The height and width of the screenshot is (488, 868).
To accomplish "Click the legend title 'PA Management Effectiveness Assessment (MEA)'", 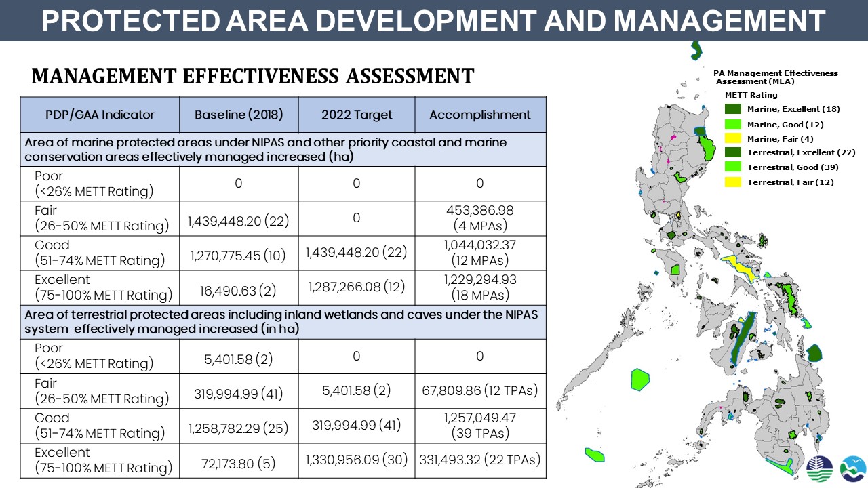I will (776, 77).
